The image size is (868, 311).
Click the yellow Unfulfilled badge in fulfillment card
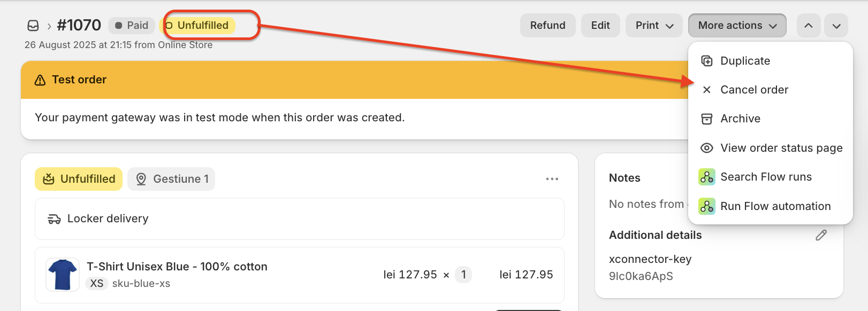pos(79,179)
